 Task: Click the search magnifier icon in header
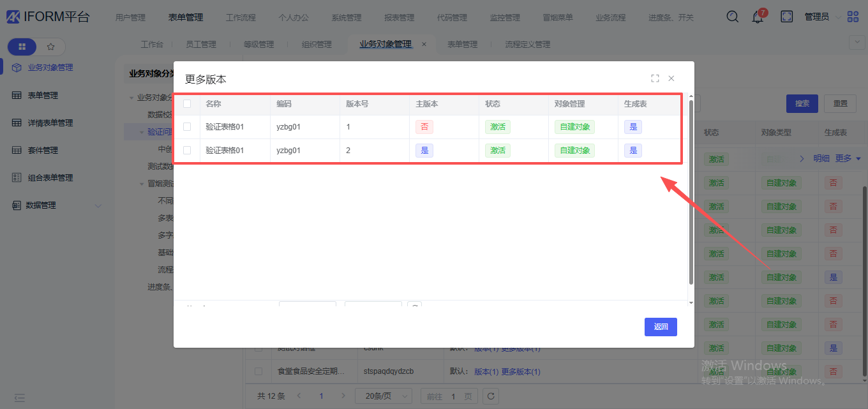click(733, 17)
